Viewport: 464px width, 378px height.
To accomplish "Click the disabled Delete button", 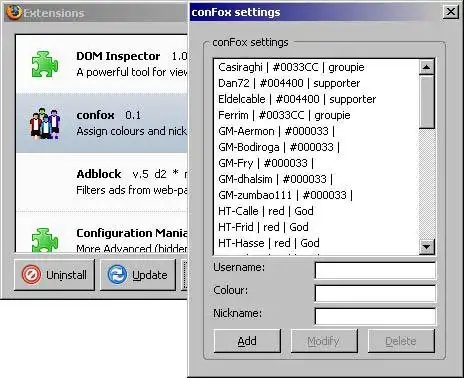I will coord(401,341).
